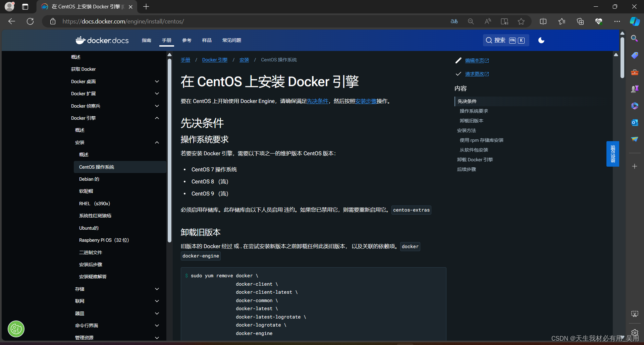Click the 编辑本页 link

coord(477,60)
